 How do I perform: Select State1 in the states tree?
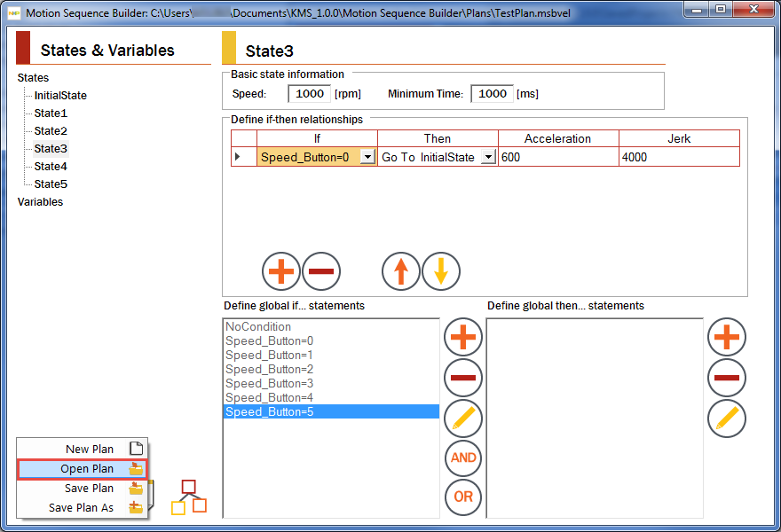[51, 113]
